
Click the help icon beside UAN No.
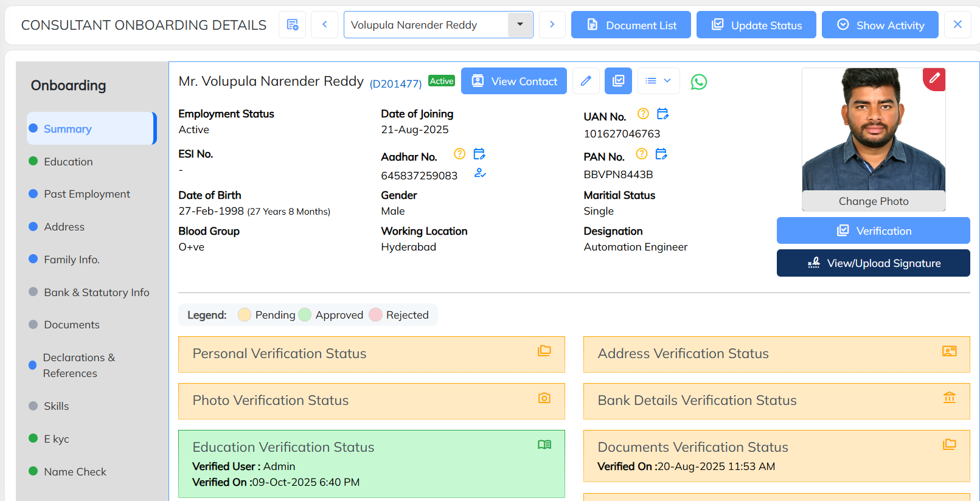point(643,114)
